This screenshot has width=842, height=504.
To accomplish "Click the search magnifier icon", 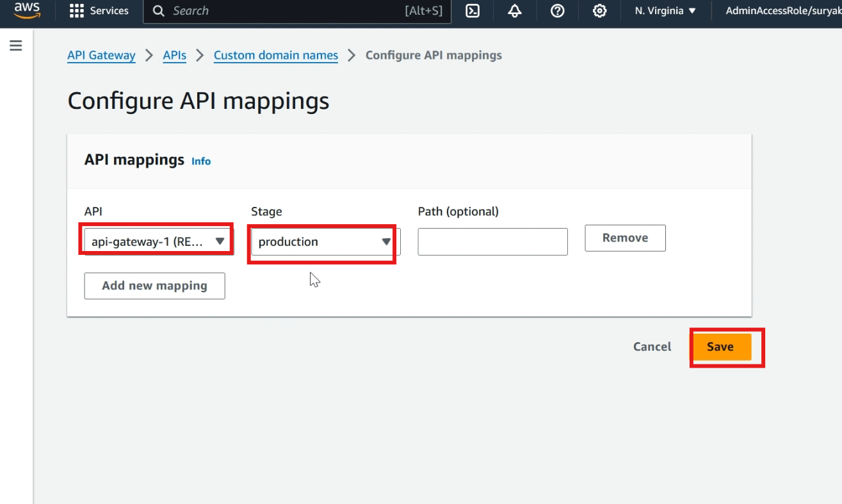I will (x=159, y=11).
